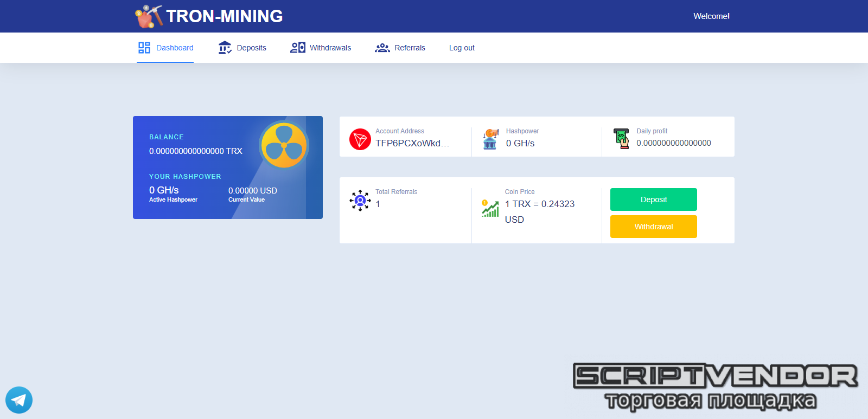Switch to the Withdrawals tab
Viewport: 868px width, 419px height.
(x=330, y=48)
